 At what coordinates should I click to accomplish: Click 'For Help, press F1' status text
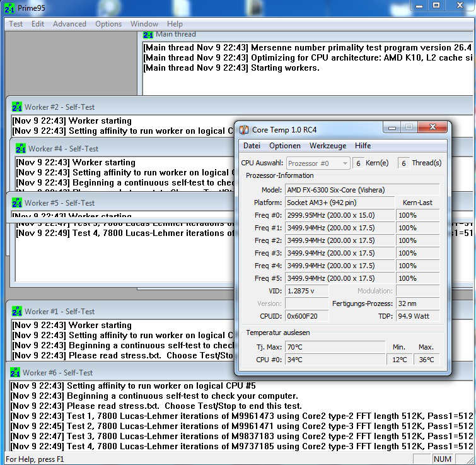[x=35, y=459]
